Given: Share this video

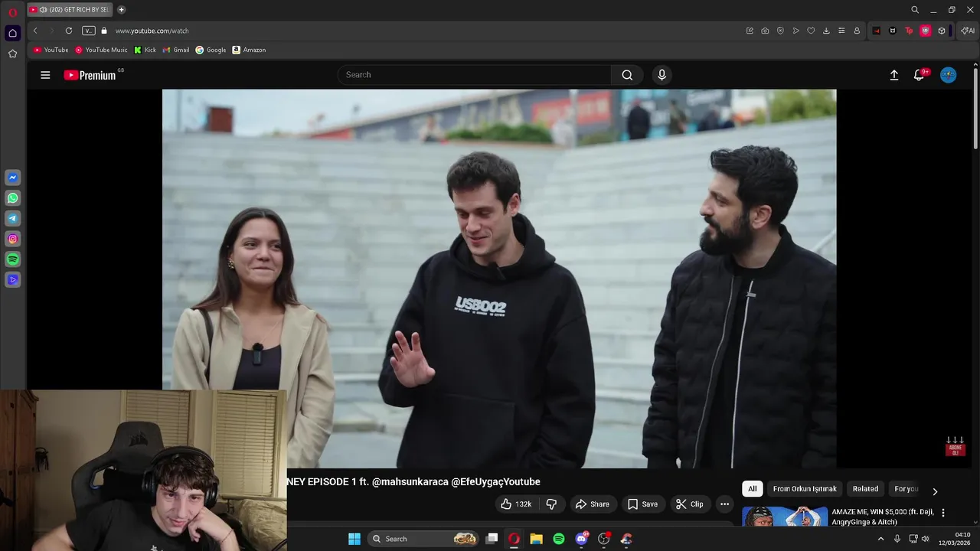Looking at the screenshot, I should pos(593,504).
